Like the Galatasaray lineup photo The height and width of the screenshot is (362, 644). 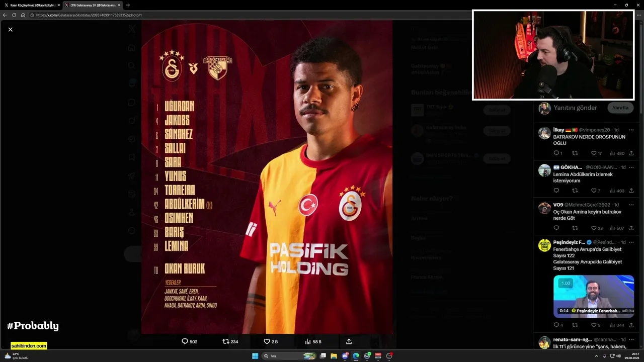(x=271, y=341)
